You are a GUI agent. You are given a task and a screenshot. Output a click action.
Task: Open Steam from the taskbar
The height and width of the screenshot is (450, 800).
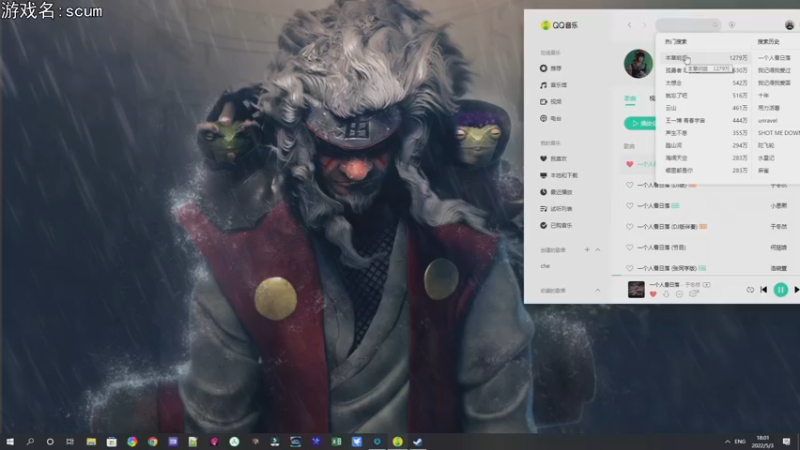click(x=418, y=442)
